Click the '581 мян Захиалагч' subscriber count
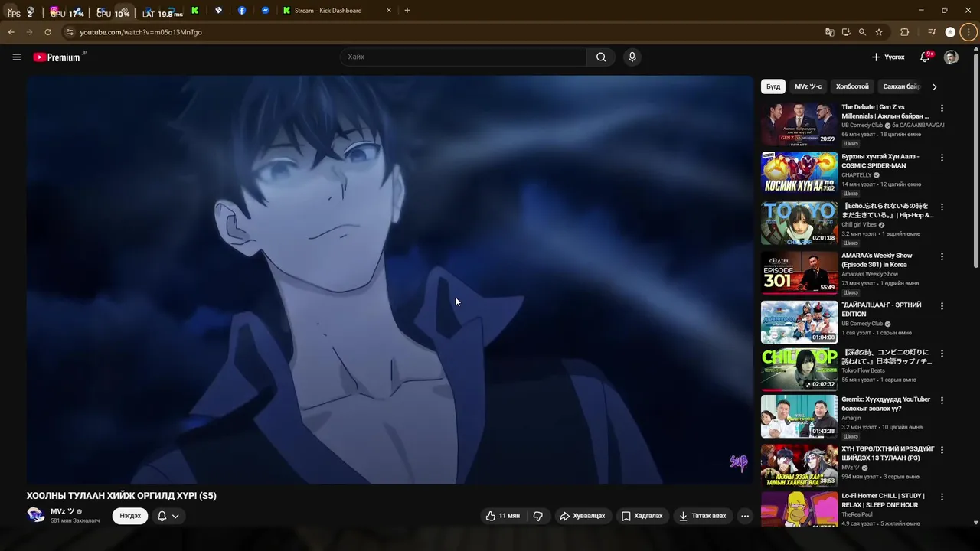This screenshot has height=551, width=980. [75, 520]
